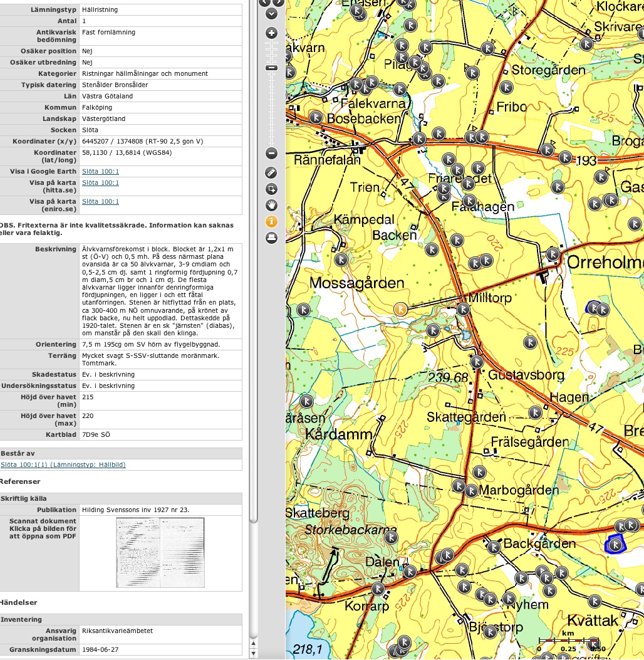Open Slöta 100:1 on hitta.se map
This screenshot has height=660, width=644.
(100, 183)
